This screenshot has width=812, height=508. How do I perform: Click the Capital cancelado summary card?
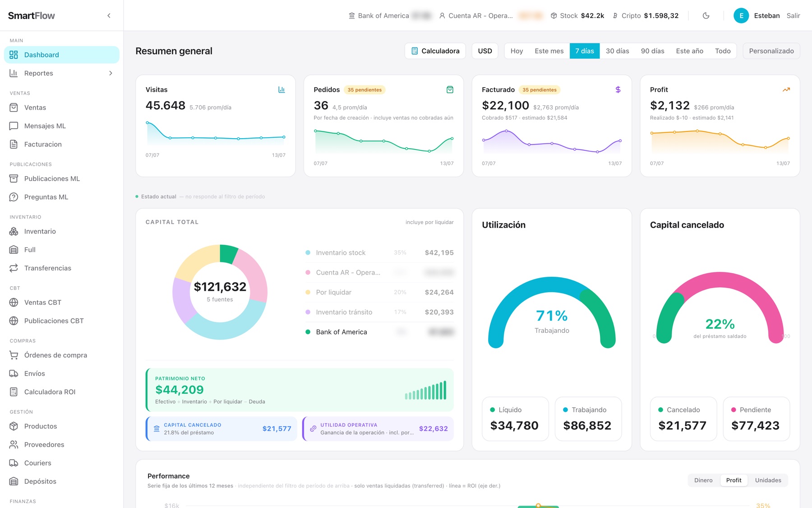click(x=221, y=429)
